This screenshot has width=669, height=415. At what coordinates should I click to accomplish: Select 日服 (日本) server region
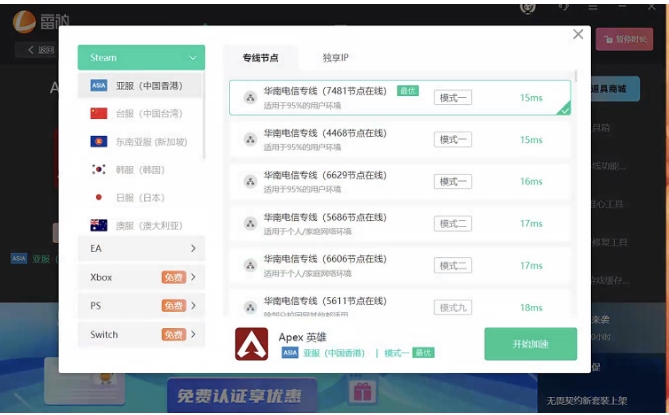tap(140, 197)
